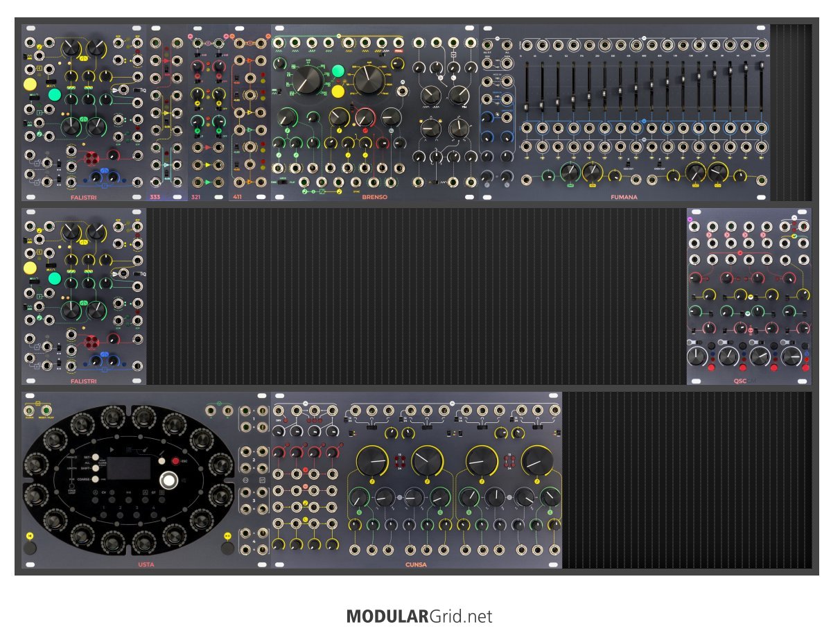Image resolution: width=840 pixels, height=631 pixels.
Task: Click the CLOCK input jack on USTA
Action: [29, 410]
